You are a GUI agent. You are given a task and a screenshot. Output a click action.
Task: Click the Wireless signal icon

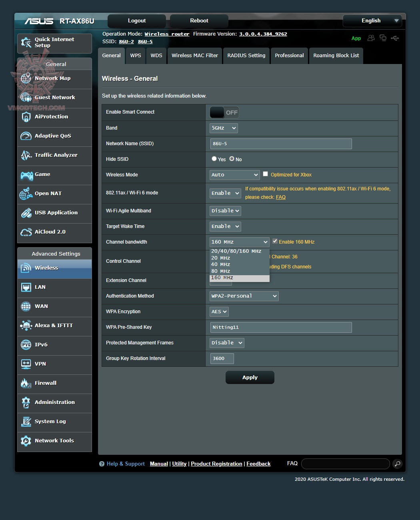pyautogui.click(x=26, y=268)
